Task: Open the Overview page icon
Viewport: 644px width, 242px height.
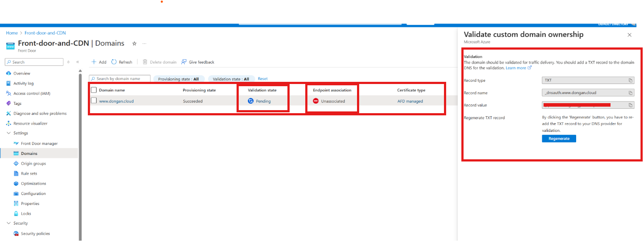Action: 9,73
